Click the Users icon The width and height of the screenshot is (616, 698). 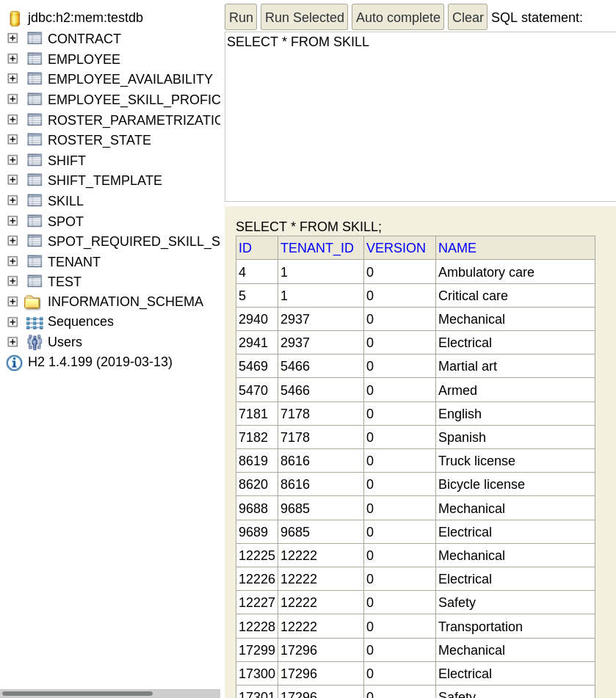(x=35, y=342)
